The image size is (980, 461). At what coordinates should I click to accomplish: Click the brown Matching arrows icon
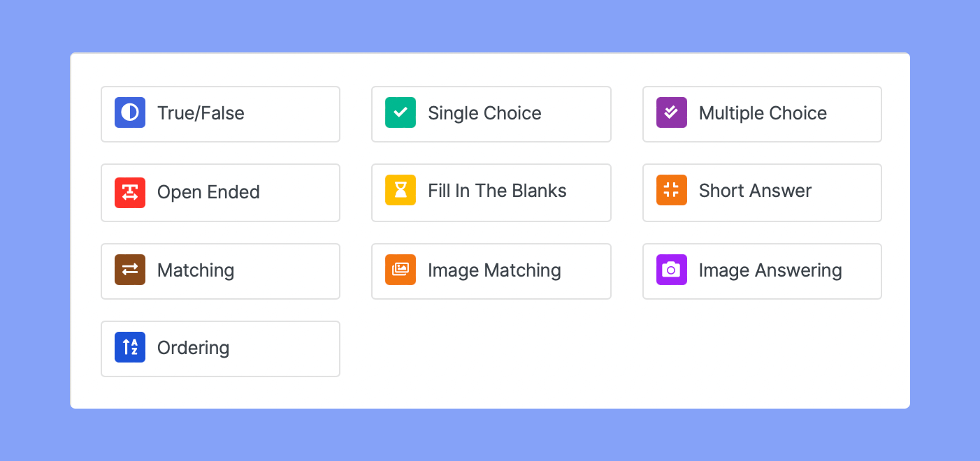[x=130, y=270]
